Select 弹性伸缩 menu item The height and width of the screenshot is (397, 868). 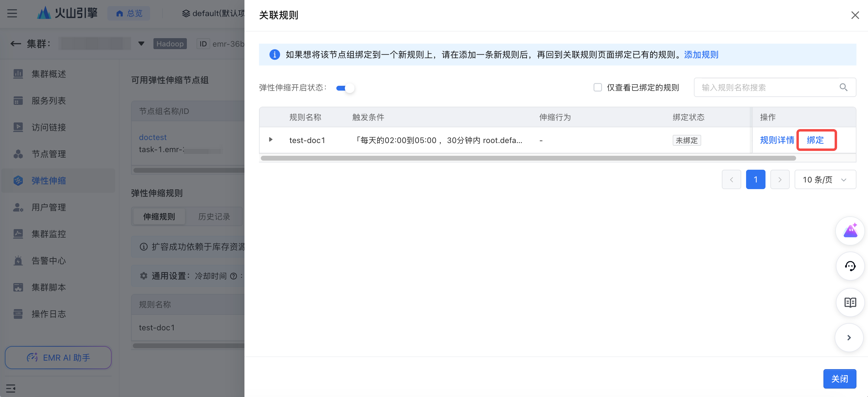[x=58, y=181]
